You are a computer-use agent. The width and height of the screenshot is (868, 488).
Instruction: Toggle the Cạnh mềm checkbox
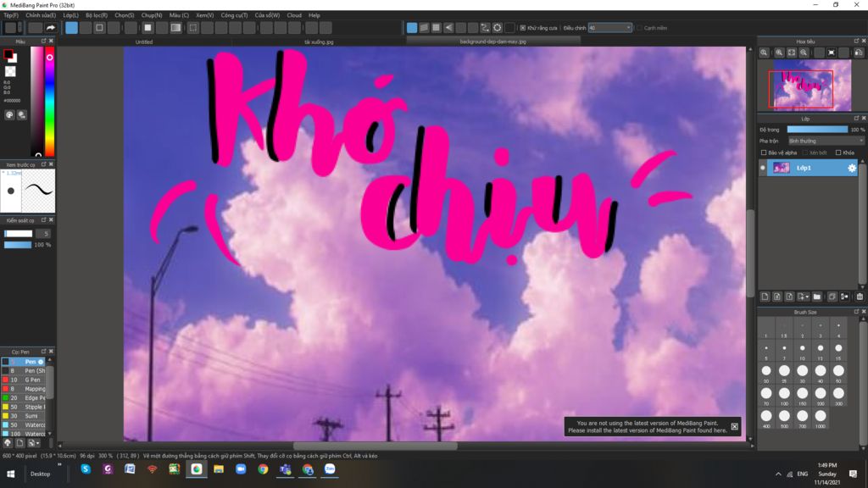click(639, 28)
